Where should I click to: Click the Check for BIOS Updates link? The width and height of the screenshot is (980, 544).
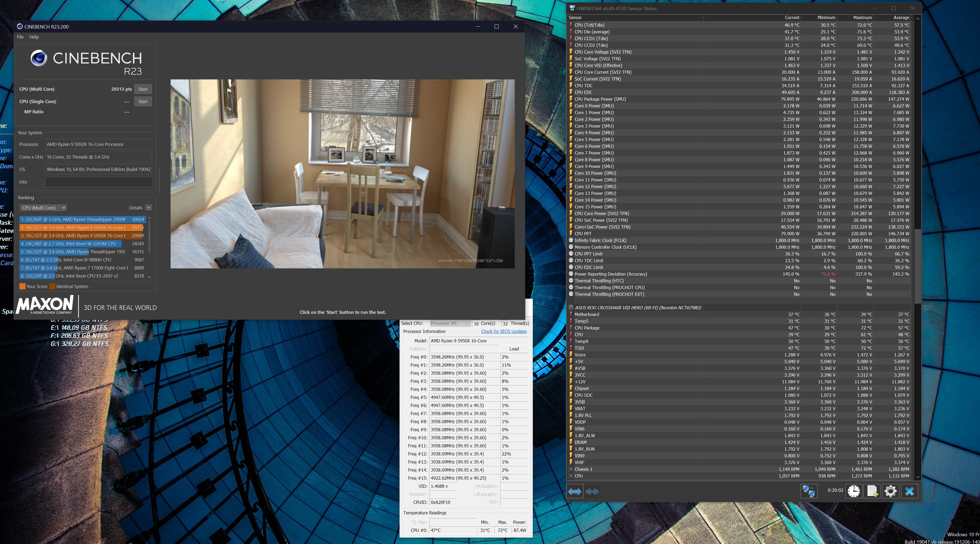tap(504, 331)
